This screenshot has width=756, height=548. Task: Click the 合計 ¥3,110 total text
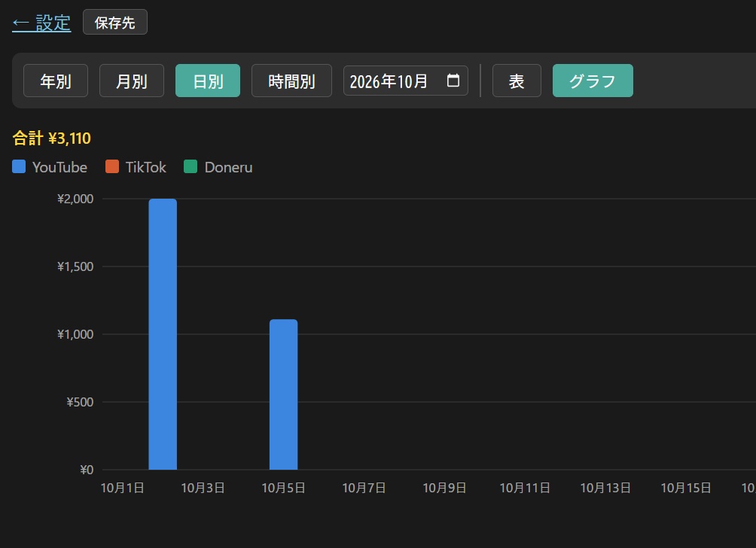coord(52,139)
